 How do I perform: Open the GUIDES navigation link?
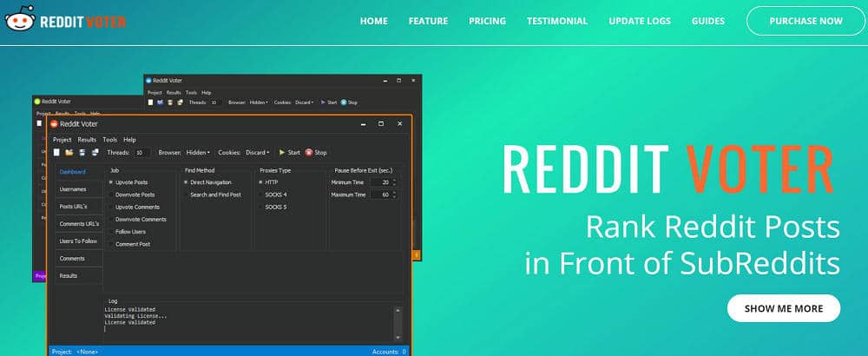pyautogui.click(x=708, y=21)
